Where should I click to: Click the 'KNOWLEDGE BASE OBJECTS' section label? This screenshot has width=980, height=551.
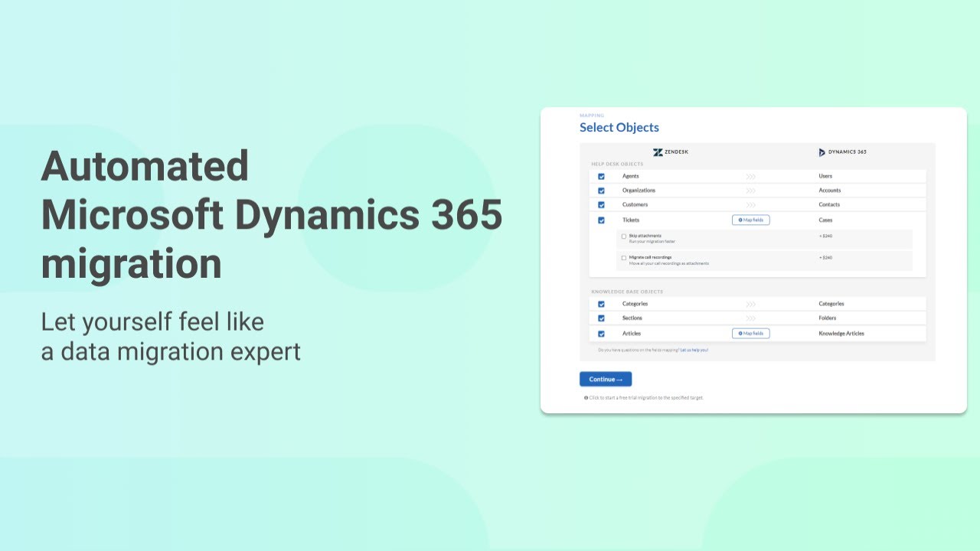(627, 292)
